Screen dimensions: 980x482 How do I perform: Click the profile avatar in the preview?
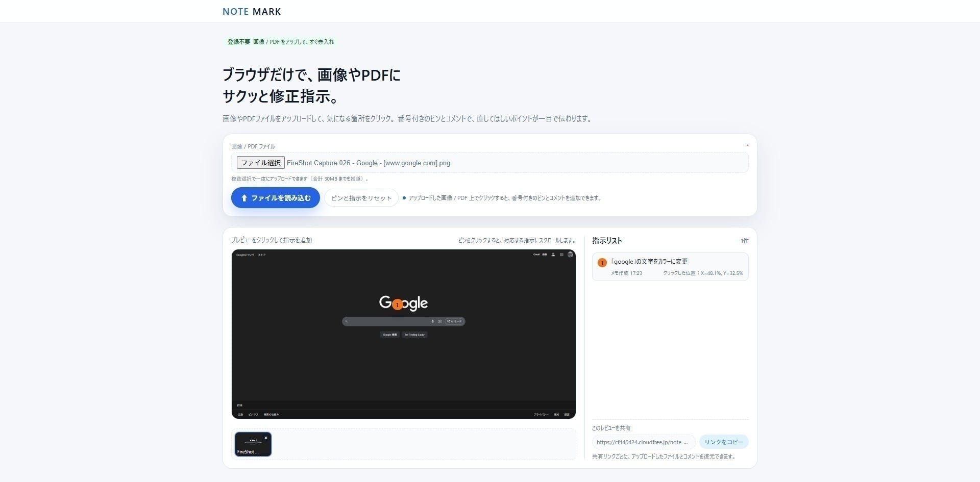point(570,255)
